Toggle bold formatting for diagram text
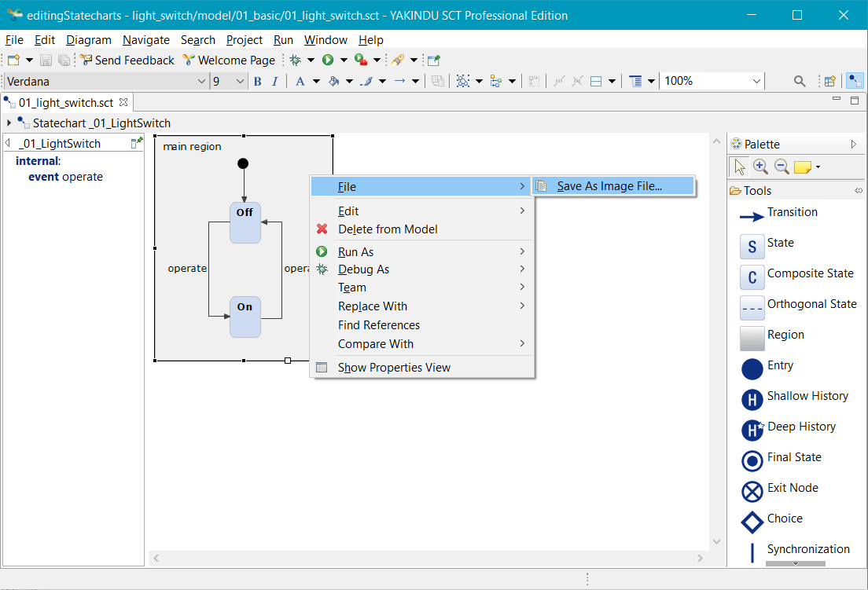 click(256, 81)
